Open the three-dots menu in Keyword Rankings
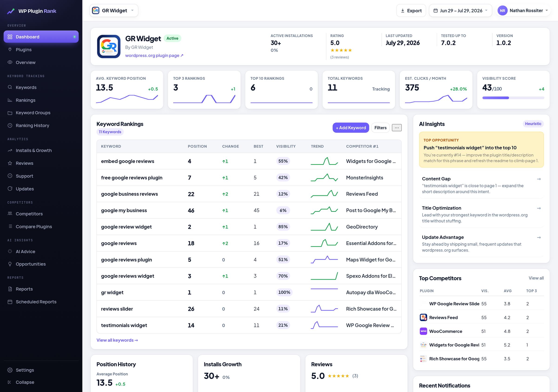 [x=397, y=128]
